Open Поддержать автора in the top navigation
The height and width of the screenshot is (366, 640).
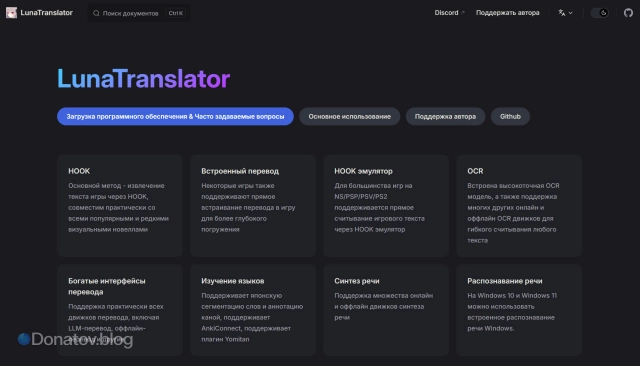(x=507, y=13)
